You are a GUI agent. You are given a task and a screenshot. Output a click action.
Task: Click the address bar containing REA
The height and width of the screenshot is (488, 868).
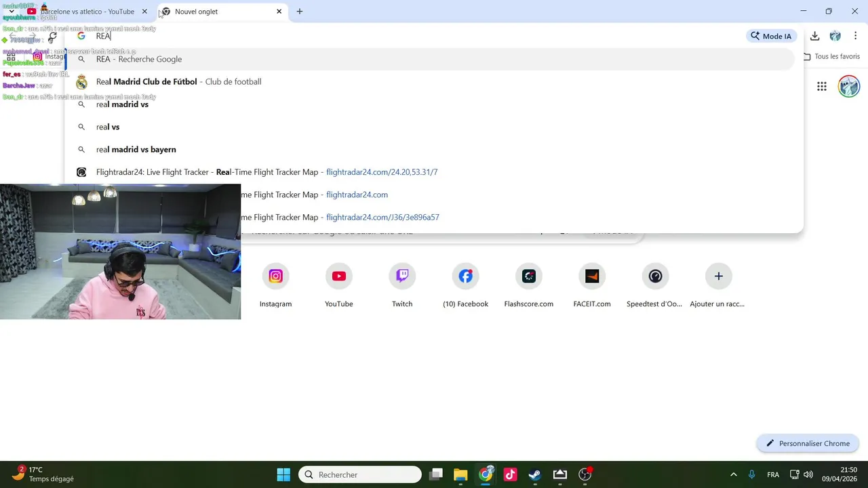tap(407, 36)
